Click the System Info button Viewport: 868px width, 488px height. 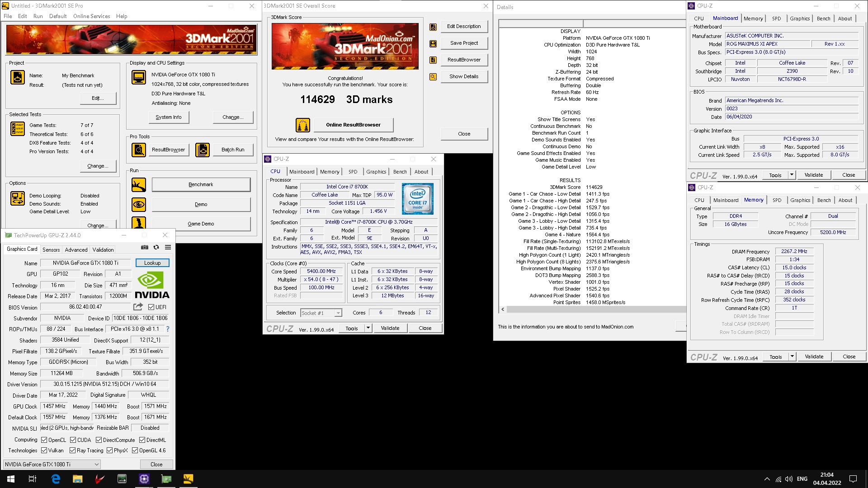[169, 117]
